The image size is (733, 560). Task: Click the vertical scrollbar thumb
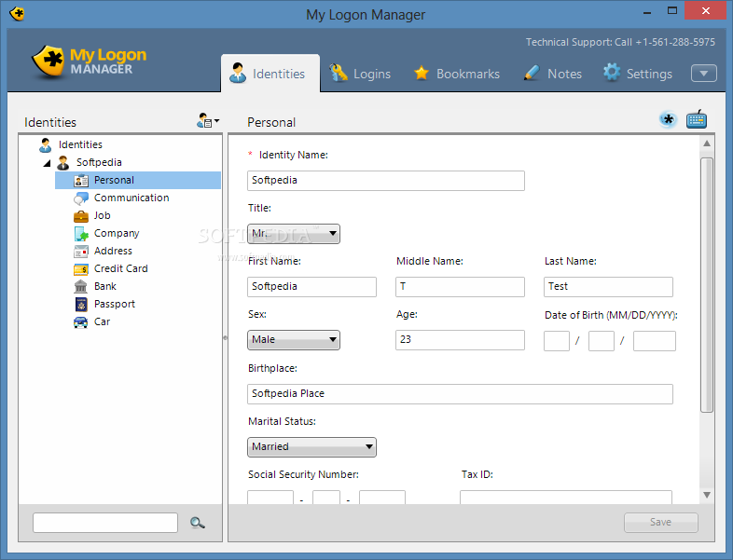pyautogui.click(x=707, y=285)
